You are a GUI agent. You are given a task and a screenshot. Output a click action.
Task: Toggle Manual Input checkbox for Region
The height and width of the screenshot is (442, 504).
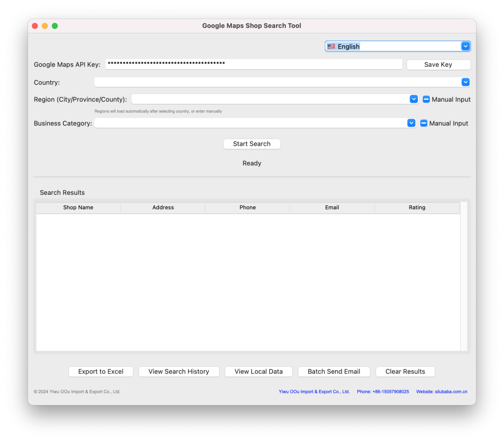pyautogui.click(x=426, y=99)
